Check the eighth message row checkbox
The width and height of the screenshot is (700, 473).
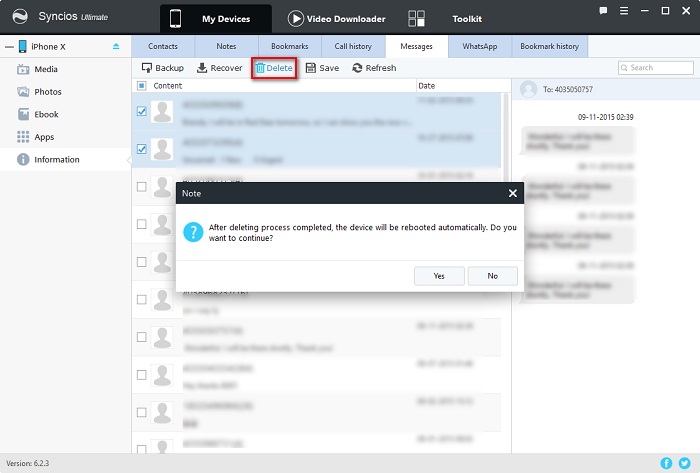point(142,374)
